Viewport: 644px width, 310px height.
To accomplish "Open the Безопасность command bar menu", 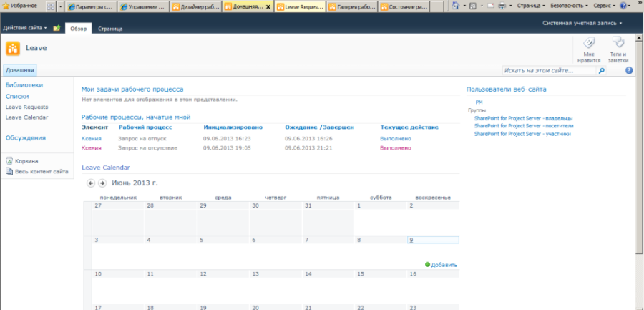I will pyautogui.click(x=569, y=6).
